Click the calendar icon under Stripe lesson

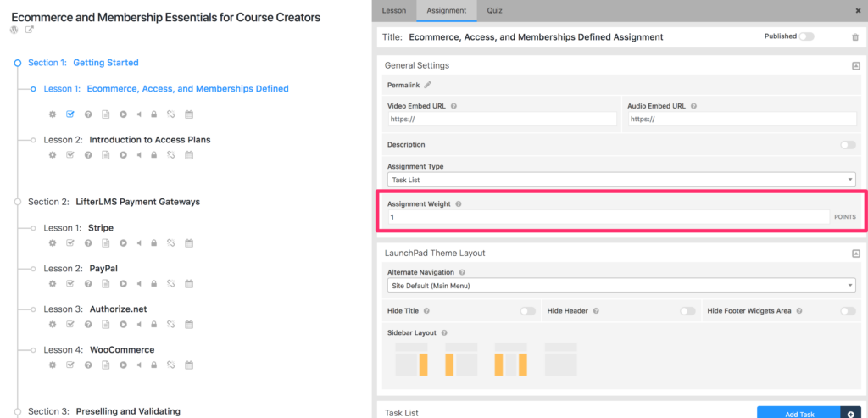pos(189,243)
